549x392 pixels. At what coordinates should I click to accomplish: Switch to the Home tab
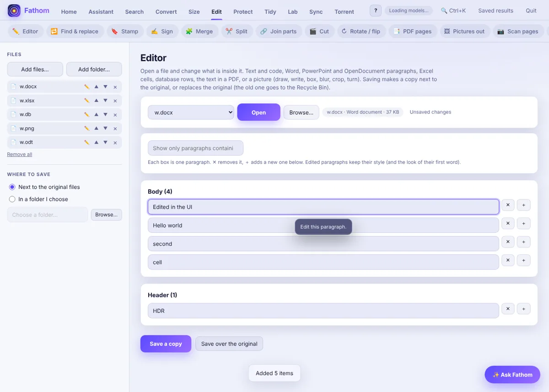[x=69, y=11]
